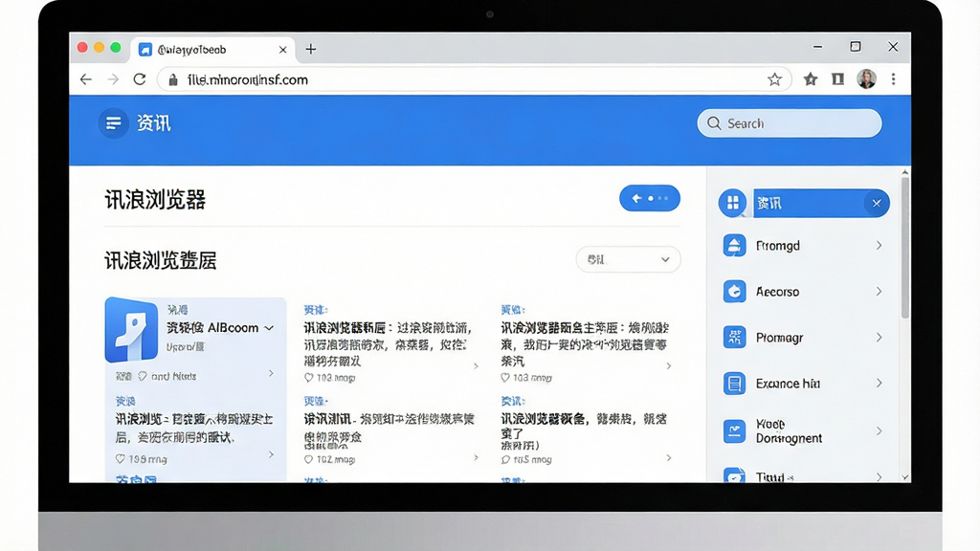Viewport: 980px width, 551px height.
Task: Click inside the Search field
Action: point(790,123)
